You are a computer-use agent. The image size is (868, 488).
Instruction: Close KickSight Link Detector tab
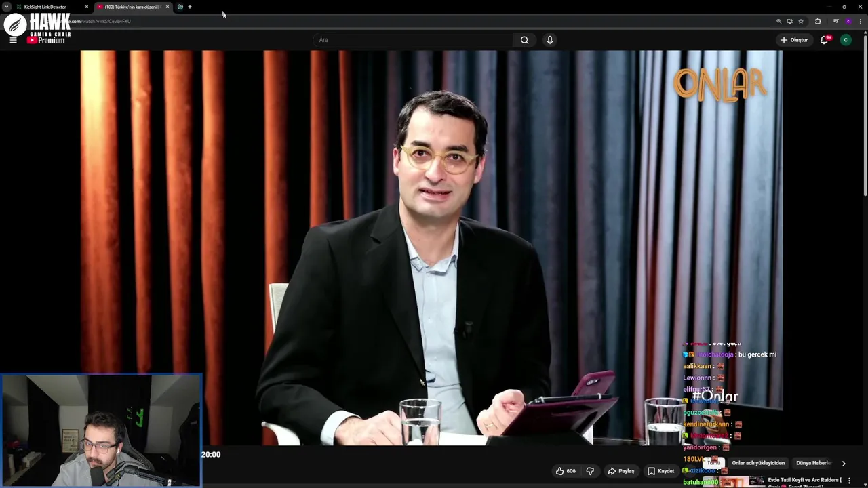click(x=87, y=7)
